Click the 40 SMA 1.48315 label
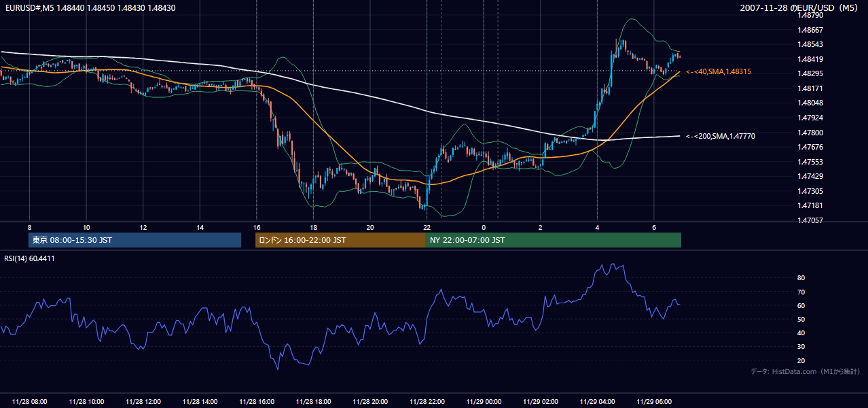This screenshot has height=408, width=868. coord(719,71)
